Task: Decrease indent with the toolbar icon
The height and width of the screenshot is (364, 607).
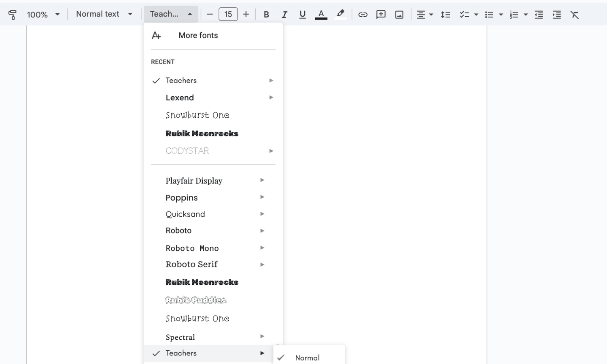Action: click(x=539, y=15)
